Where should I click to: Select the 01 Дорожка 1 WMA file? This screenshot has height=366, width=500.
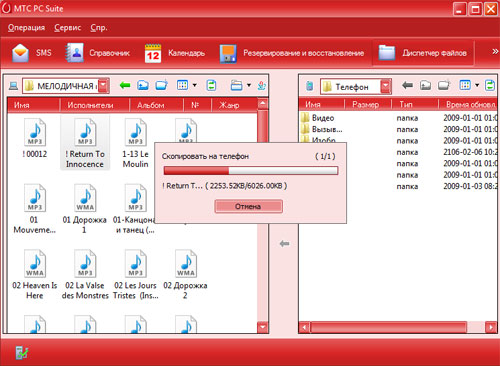[85, 209]
